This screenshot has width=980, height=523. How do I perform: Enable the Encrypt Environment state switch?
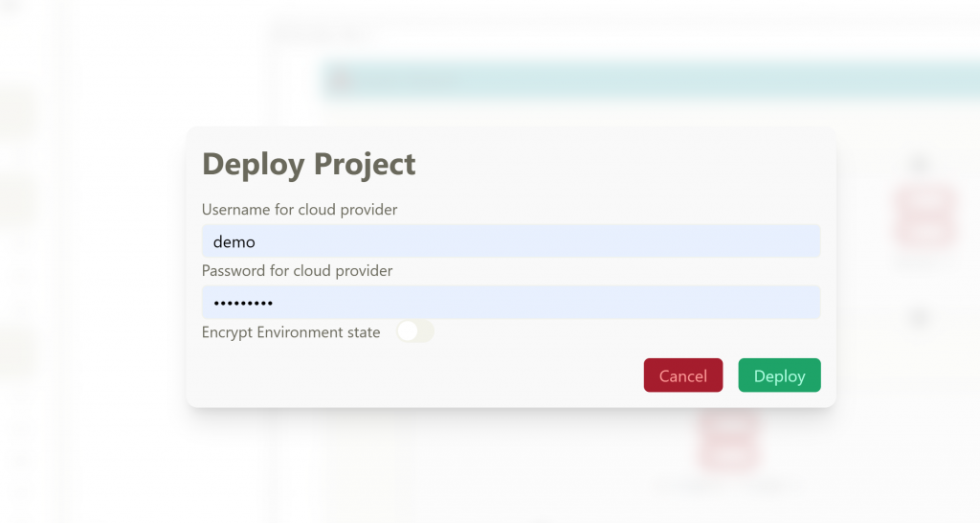[x=415, y=331]
